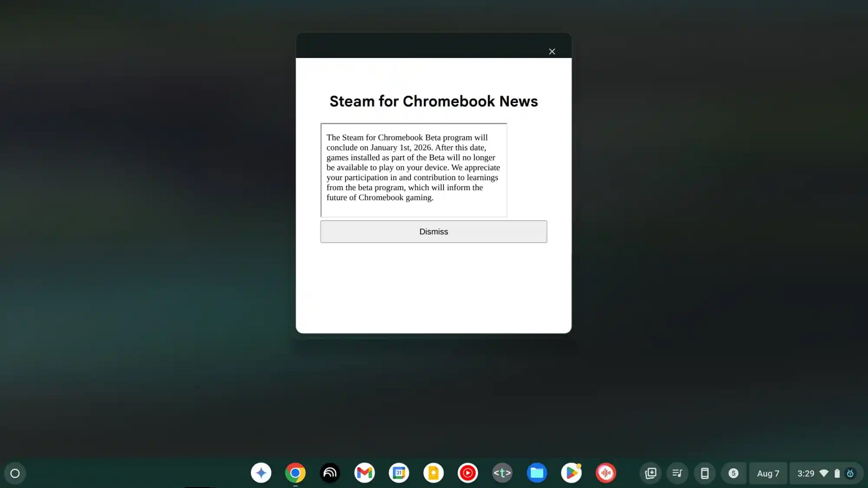Open the black Cast-style app icon

(x=330, y=473)
